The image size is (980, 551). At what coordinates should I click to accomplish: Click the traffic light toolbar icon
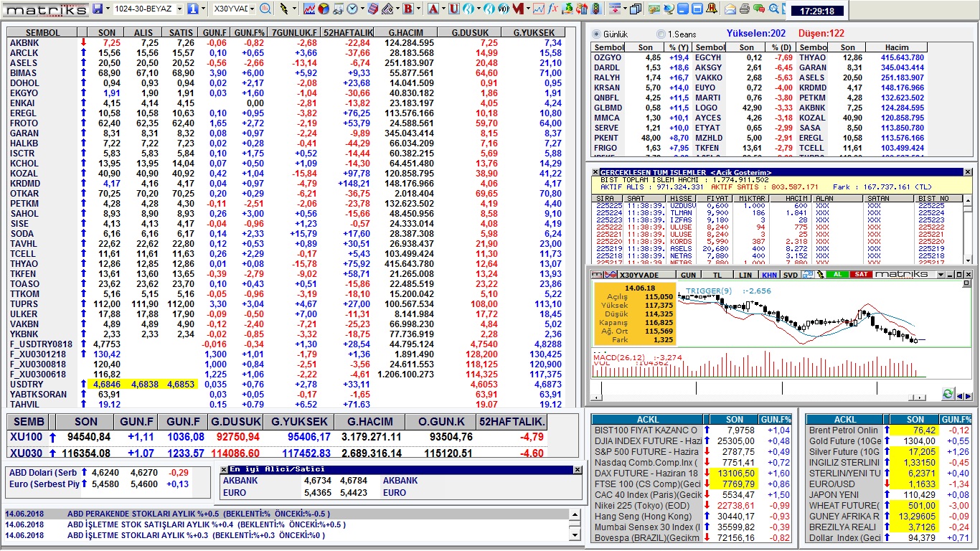[595, 9]
